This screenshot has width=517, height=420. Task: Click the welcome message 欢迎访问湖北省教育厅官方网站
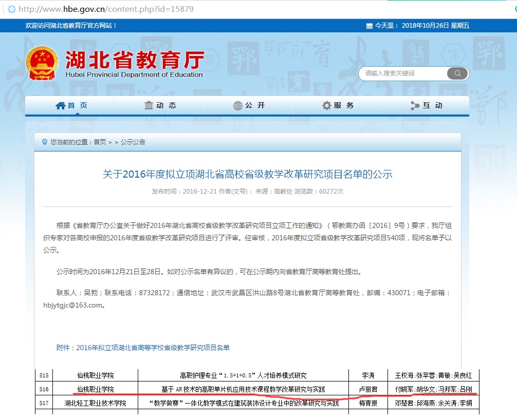(70, 26)
